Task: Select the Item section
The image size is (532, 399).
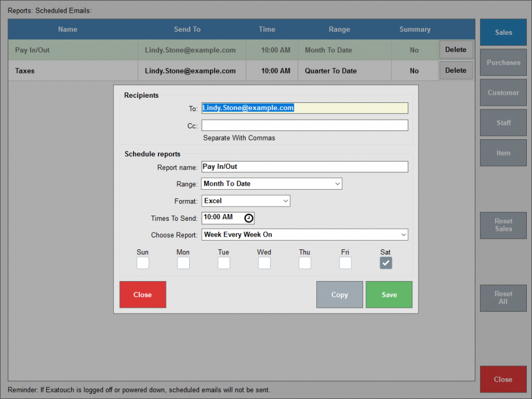Action: (503, 153)
